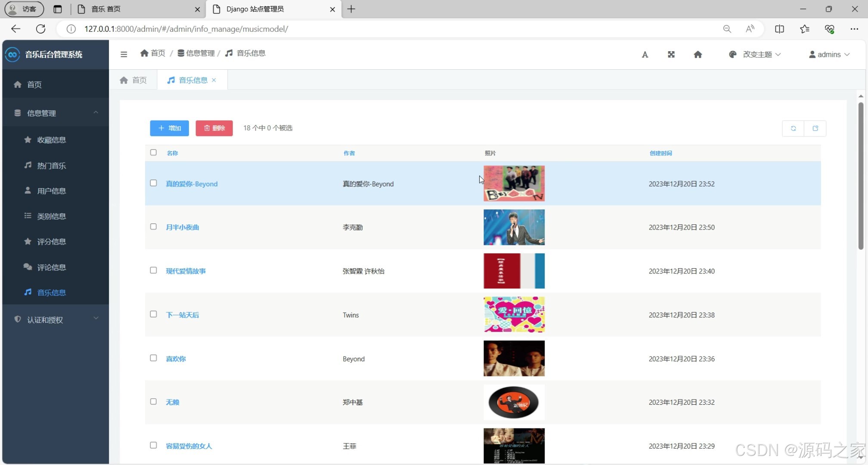This screenshot has height=465, width=868.
Task: Open 评论信息 comments item in sidebar
Action: (x=51, y=267)
